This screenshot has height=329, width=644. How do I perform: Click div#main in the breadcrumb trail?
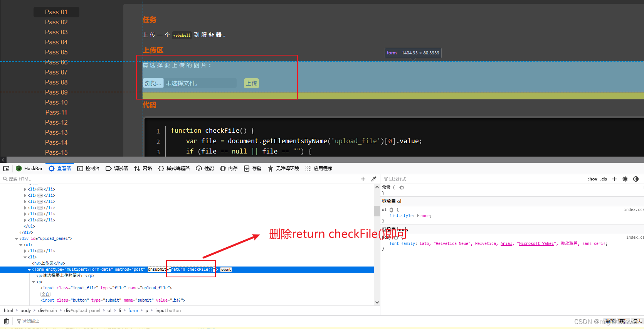click(47, 310)
